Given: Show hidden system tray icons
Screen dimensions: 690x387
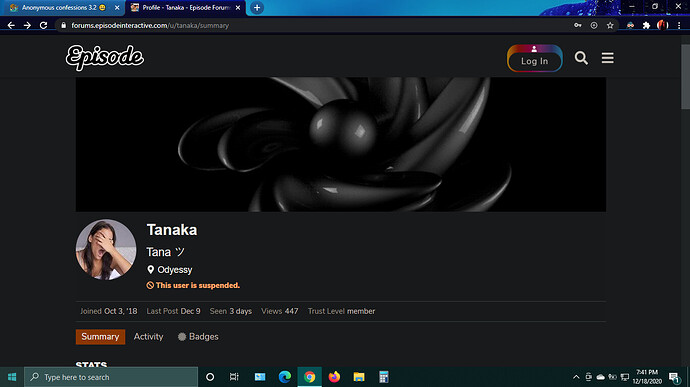Looking at the screenshot, I should coord(576,377).
